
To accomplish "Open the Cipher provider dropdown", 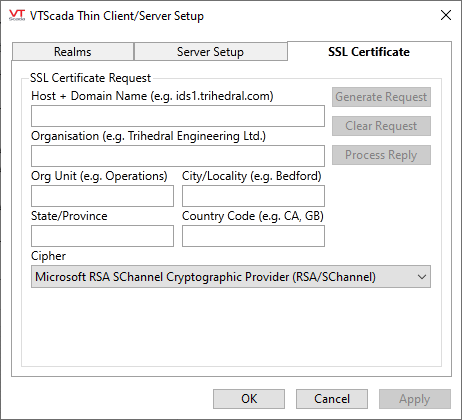I will click(x=231, y=277).
